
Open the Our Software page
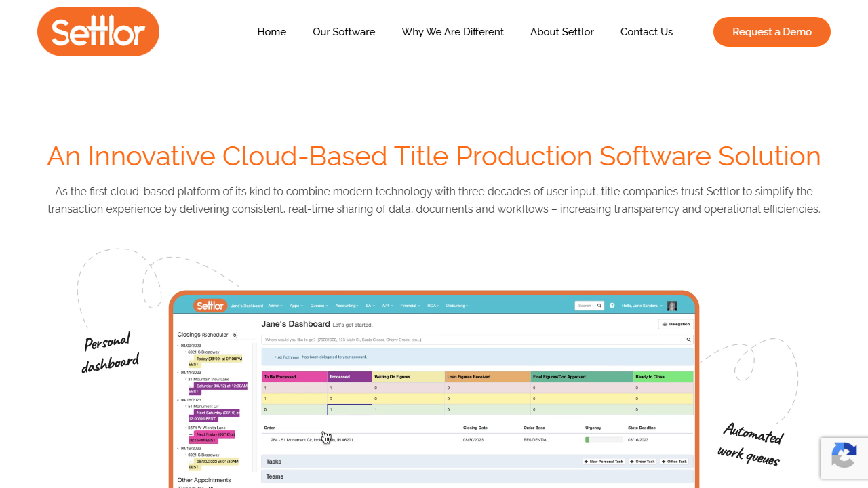tap(344, 32)
